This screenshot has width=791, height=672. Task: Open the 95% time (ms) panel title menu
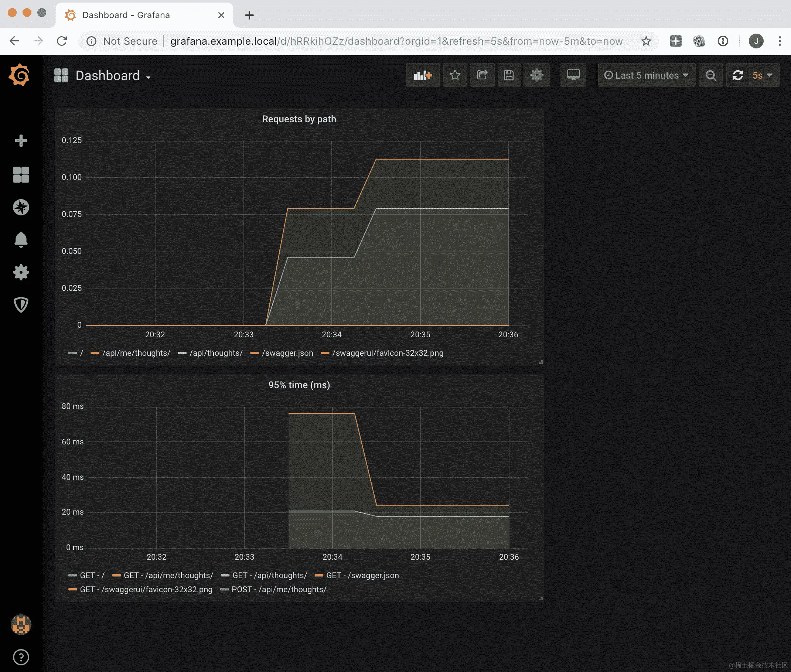pyautogui.click(x=299, y=385)
